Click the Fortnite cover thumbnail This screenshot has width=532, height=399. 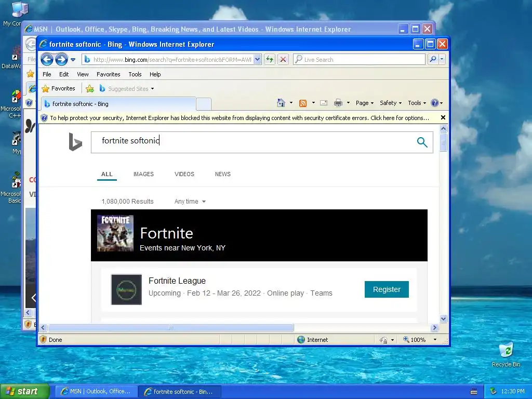pos(115,233)
